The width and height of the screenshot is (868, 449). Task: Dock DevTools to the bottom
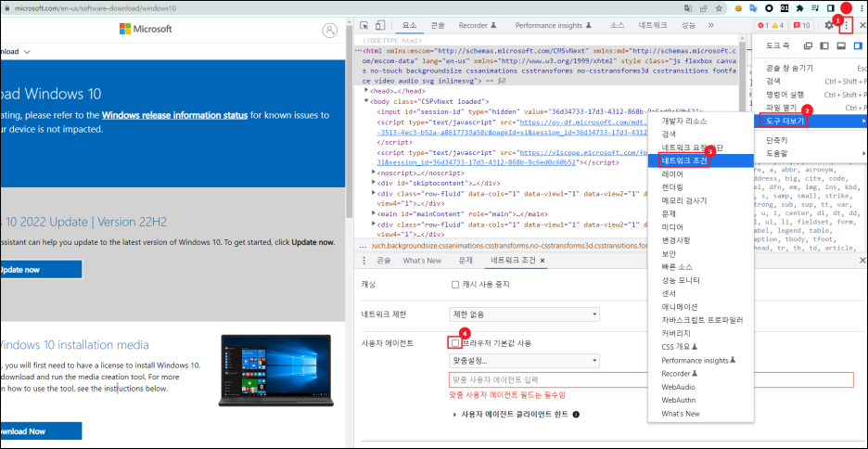(841, 46)
